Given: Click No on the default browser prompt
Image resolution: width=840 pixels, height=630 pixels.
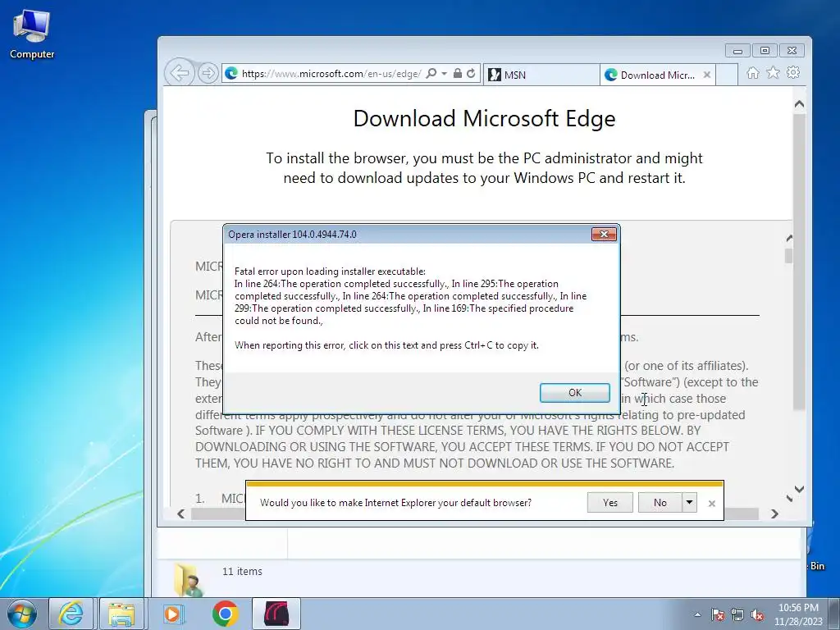Looking at the screenshot, I should coord(660,503).
